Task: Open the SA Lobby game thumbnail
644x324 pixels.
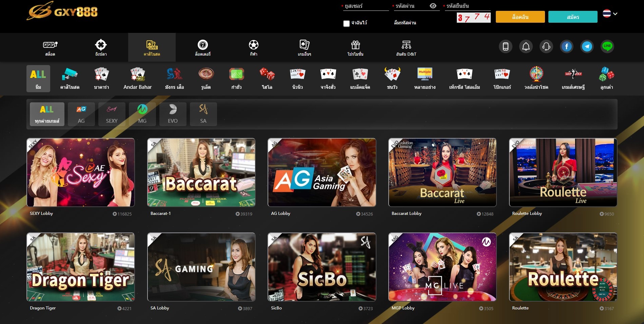Action: pyautogui.click(x=201, y=267)
